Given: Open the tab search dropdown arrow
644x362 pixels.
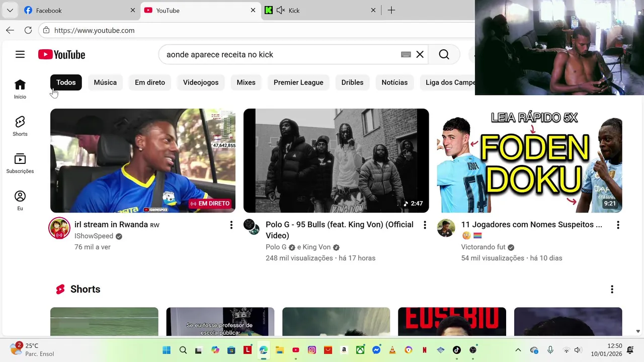Looking at the screenshot, I should click(x=10, y=10).
